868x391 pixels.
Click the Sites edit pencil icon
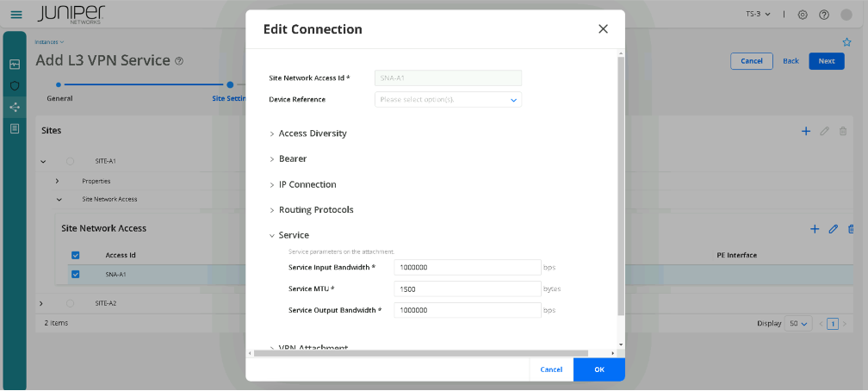point(825,131)
